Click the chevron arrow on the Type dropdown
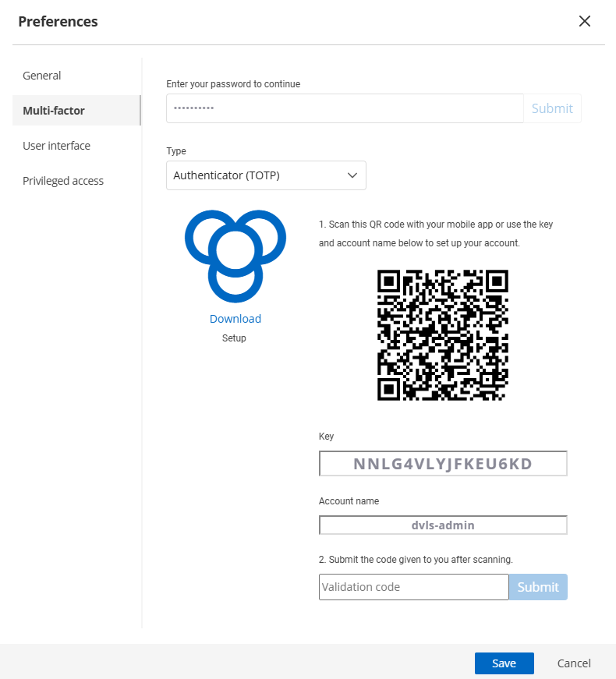The image size is (616, 679). pyautogui.click(x=352, y=175)
